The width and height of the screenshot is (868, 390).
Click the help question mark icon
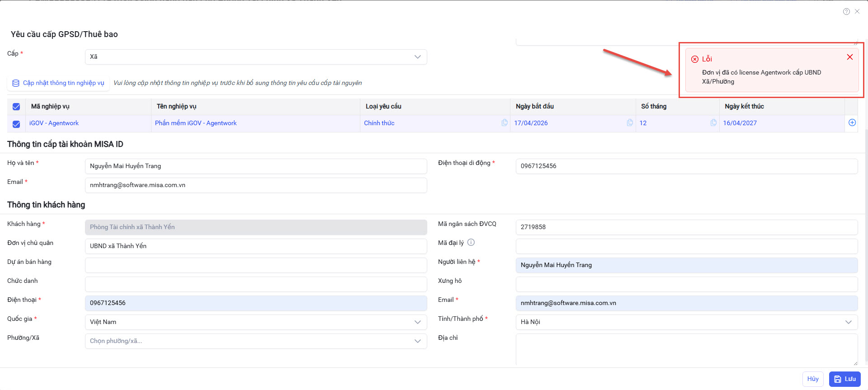pos(846,12)
